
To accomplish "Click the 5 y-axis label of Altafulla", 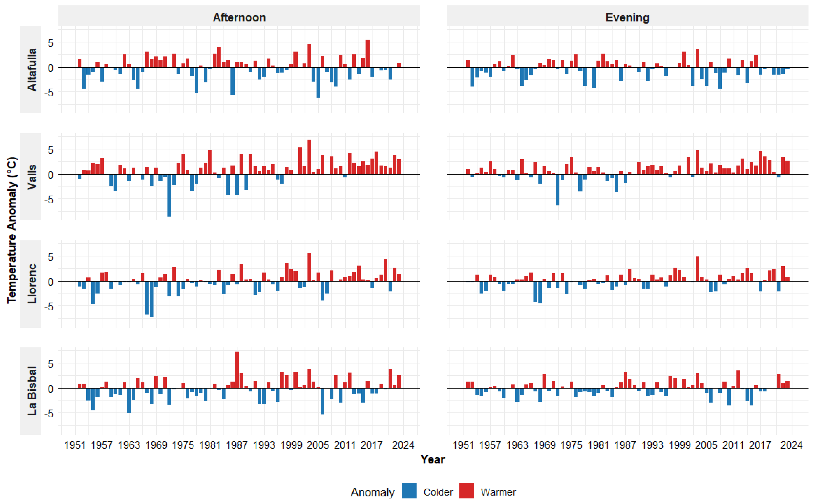I will tap(51, 43).
